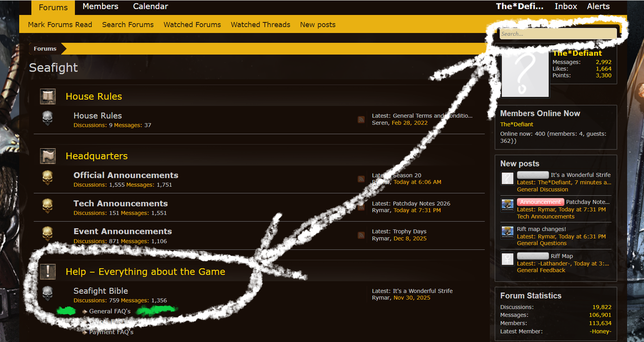Open Official Announcements forum
This screenshot has width=644, height=342.
[126, 175]
